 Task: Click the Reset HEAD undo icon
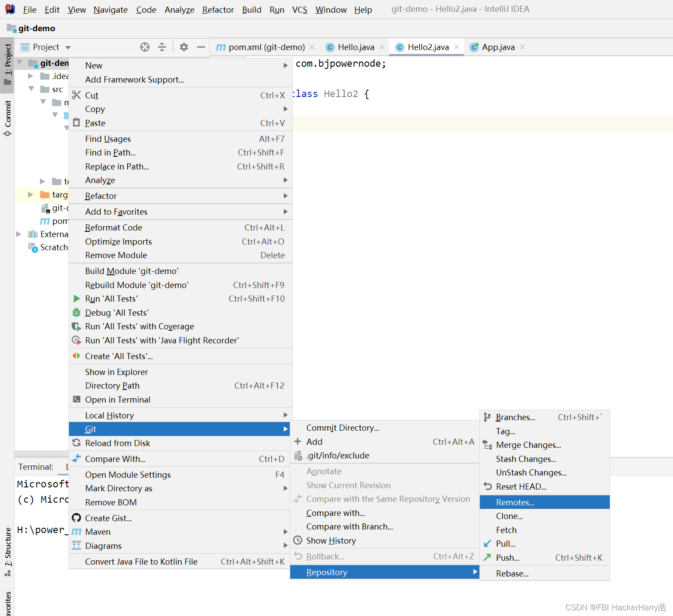tap(487, 486)
